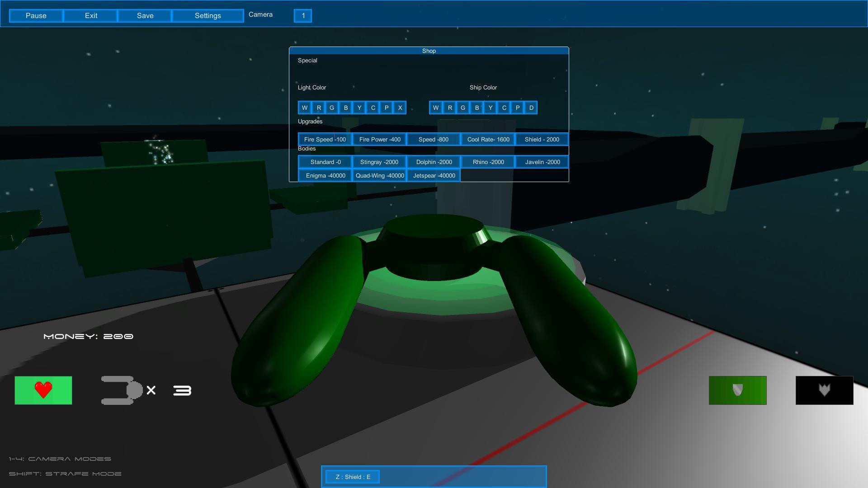Set light color to Y (yellow)
The height and width of the screenshot is (488, 868).
click(x=359, y=108)
